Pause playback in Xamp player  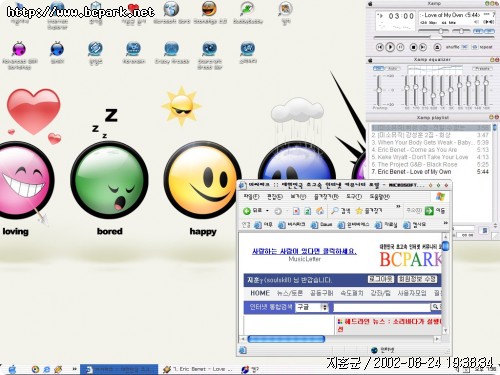pyautogui.click(x=400, y=47)
